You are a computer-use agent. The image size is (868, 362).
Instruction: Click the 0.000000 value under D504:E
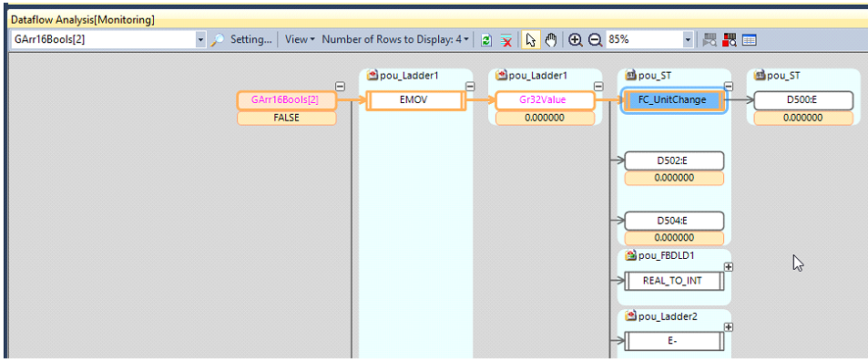point(674,238)
